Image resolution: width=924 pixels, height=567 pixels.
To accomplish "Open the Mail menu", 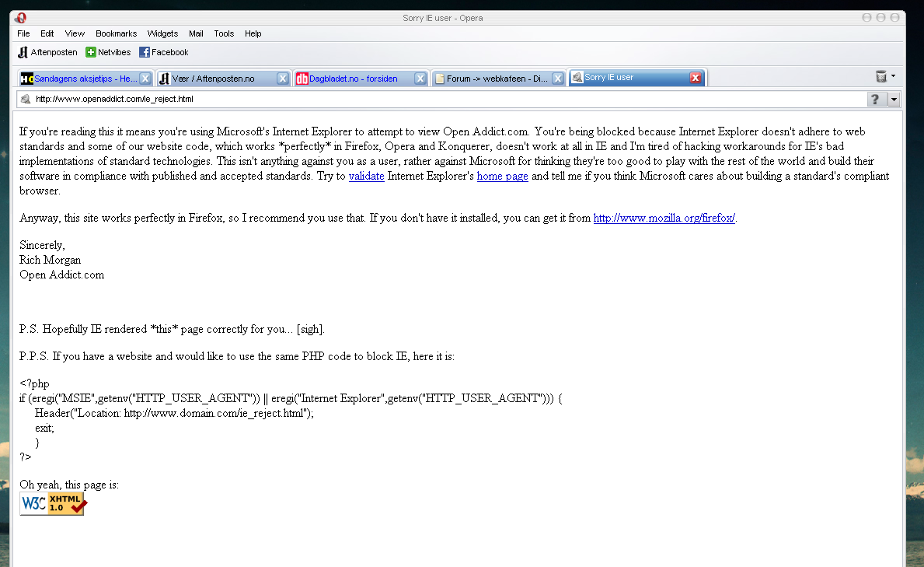I will point(197,33).
